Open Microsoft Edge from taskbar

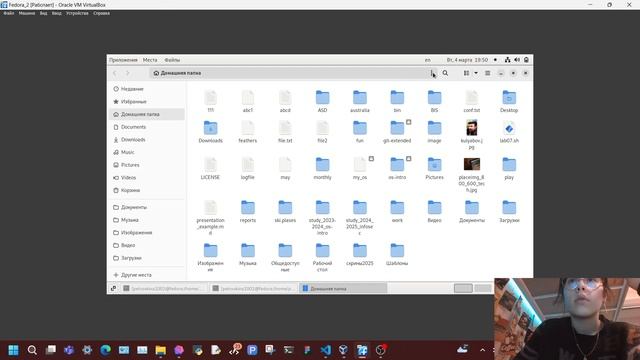point(106,350)
